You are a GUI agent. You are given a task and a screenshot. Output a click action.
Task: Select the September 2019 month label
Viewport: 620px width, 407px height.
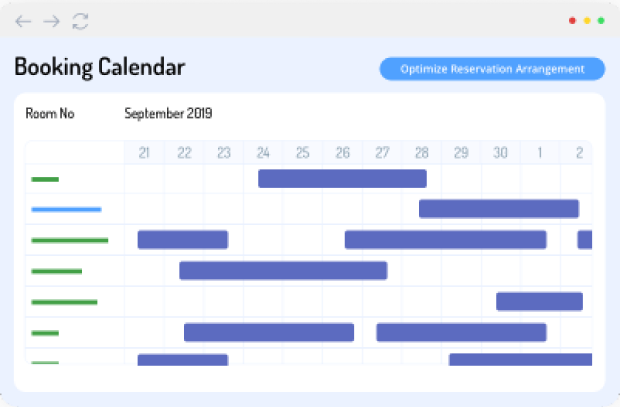click(168, 114)
